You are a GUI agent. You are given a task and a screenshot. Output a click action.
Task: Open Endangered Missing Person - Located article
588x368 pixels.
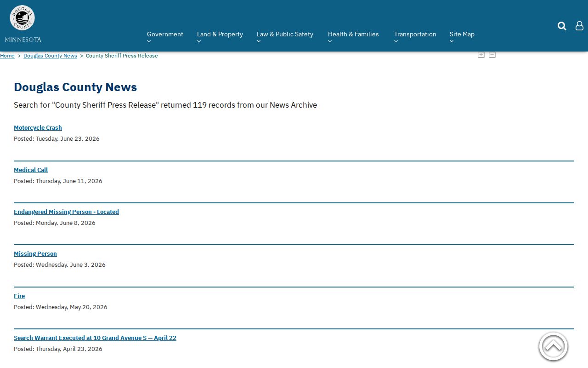point(66,212)
